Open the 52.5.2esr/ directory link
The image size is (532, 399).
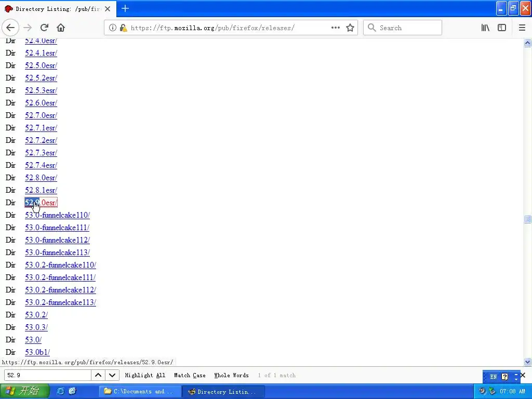click(41, 78)
